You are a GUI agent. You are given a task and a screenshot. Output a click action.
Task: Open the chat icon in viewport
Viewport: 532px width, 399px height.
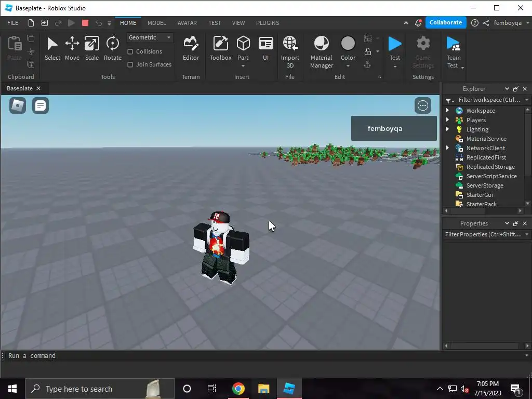[41, 105]
